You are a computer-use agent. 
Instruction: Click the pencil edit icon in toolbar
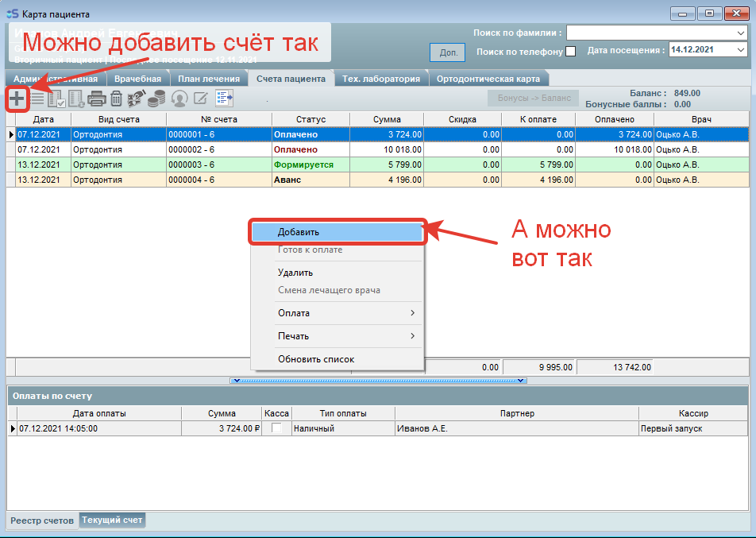pos(201,99)
